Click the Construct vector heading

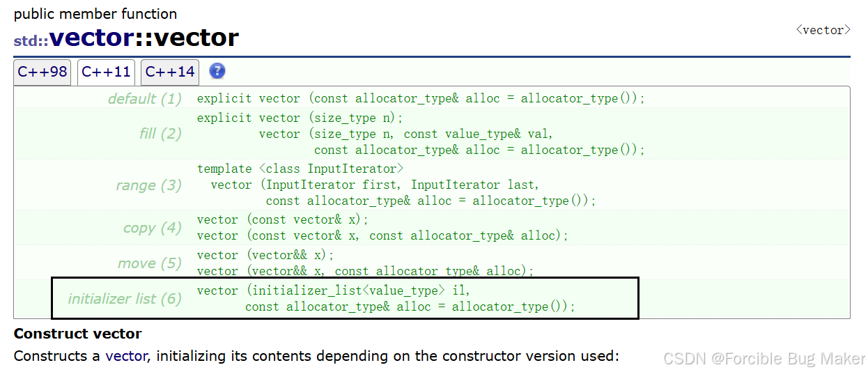(x=78, y=334)
